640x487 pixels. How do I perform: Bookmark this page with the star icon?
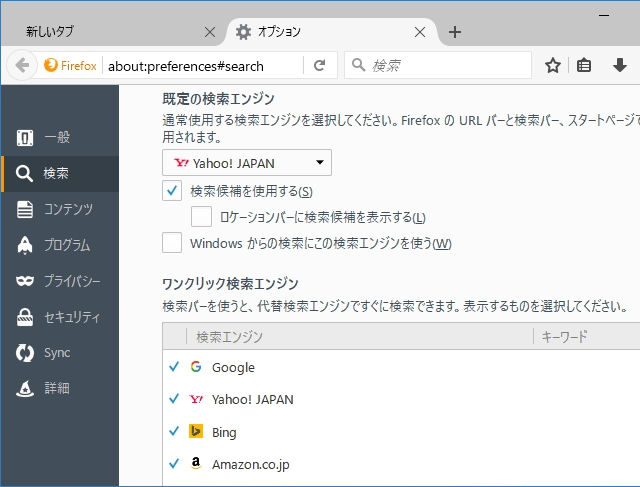pos(553,65)
